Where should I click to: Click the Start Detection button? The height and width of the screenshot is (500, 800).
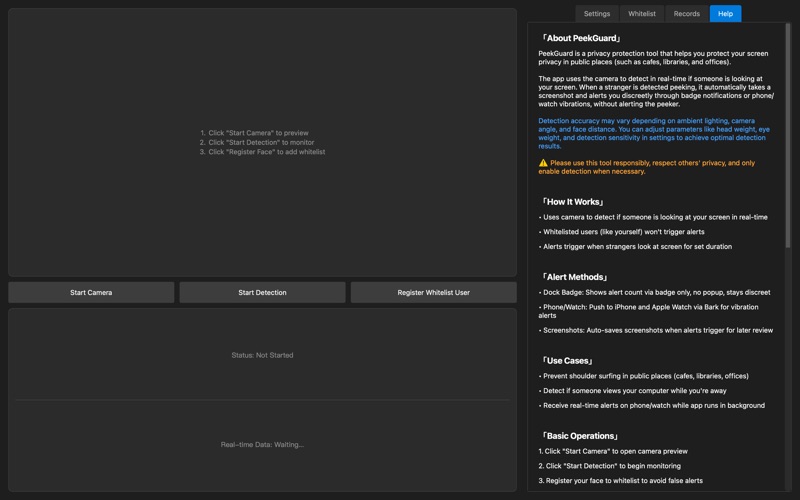pos(262,292)
